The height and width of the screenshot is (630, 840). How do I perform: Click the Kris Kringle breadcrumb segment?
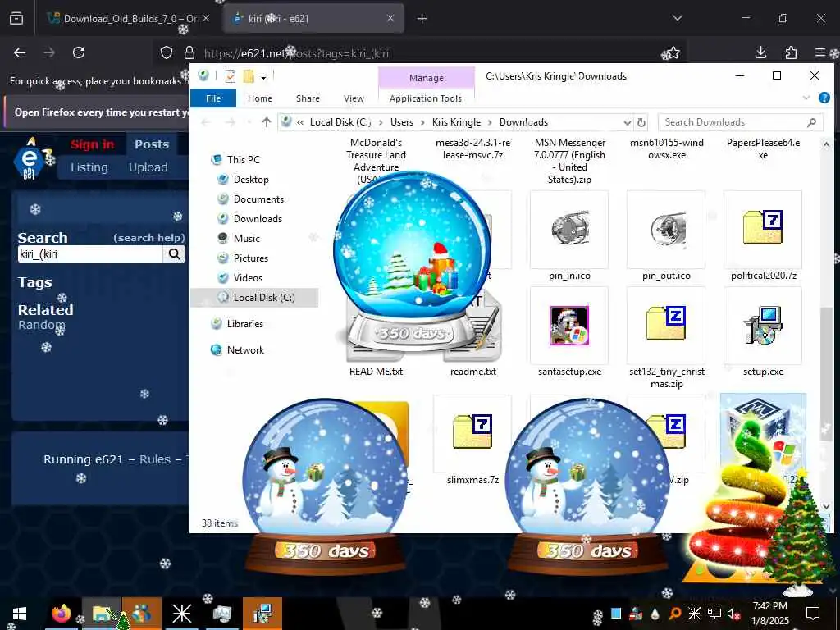click(x=456, y=122)
